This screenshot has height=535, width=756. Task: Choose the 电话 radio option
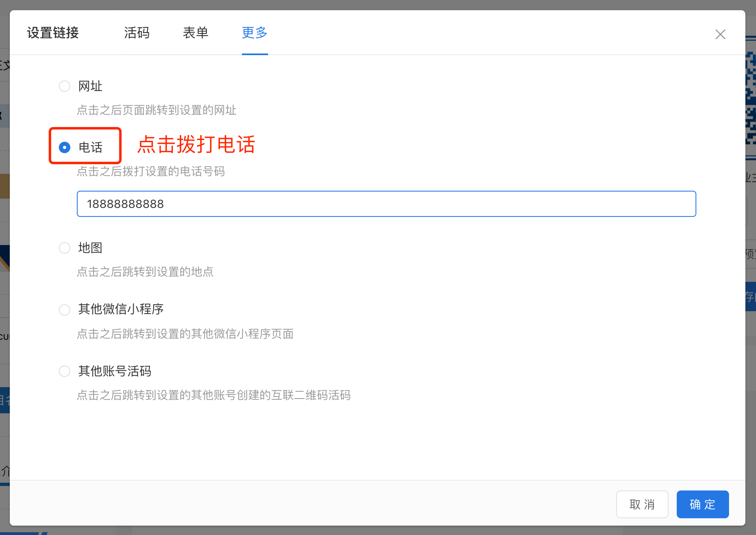click(65, 147)
